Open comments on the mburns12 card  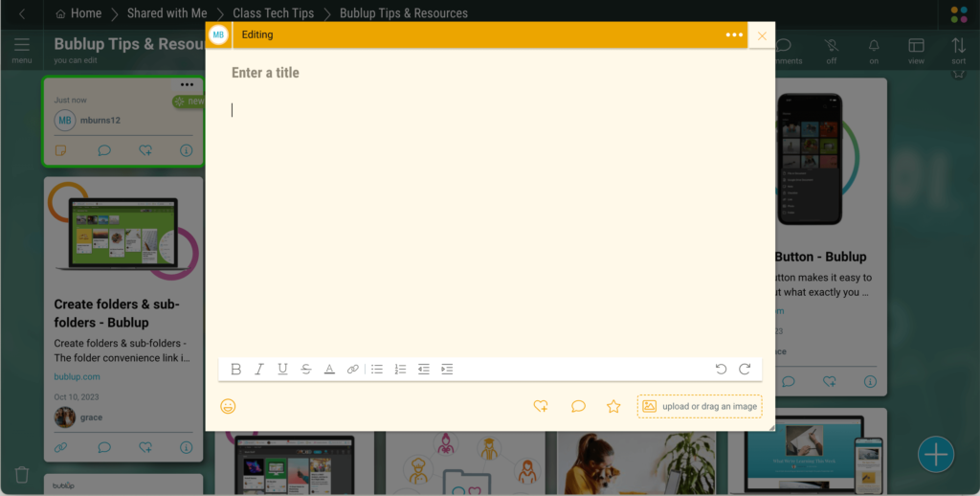[104, 150]
